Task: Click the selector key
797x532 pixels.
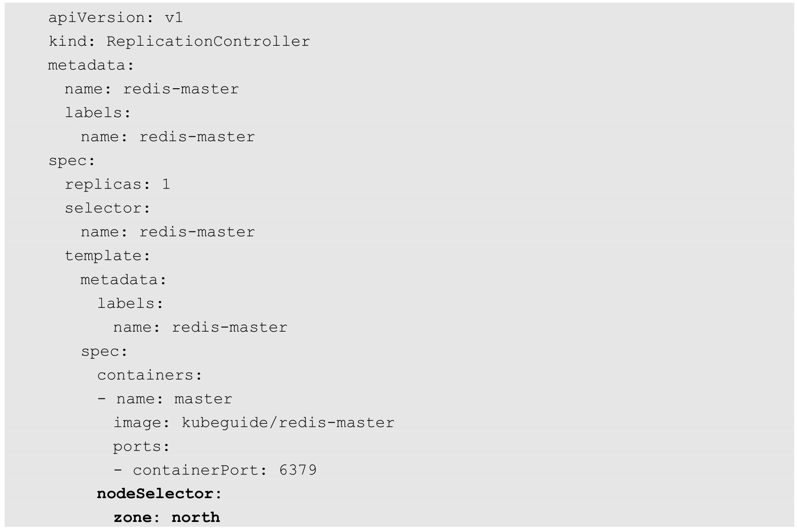Action: (x=103, y=208)
